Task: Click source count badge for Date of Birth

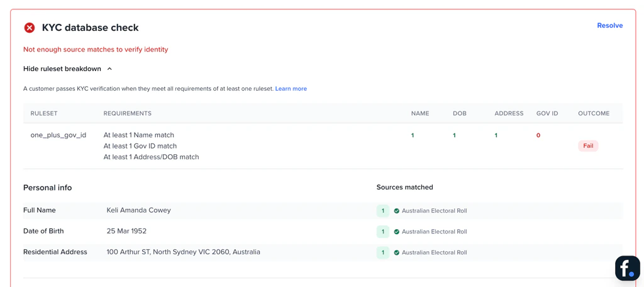Action: click(383, 232)
